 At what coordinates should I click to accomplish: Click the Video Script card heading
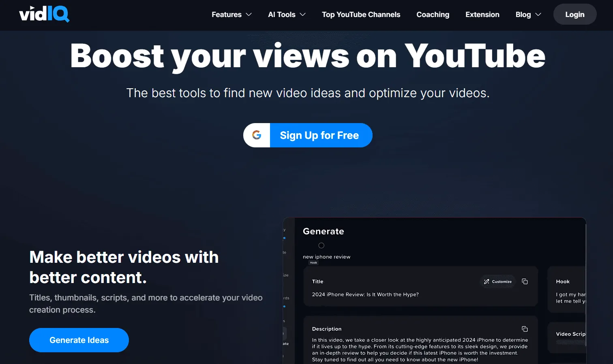(x=571, y=334)
